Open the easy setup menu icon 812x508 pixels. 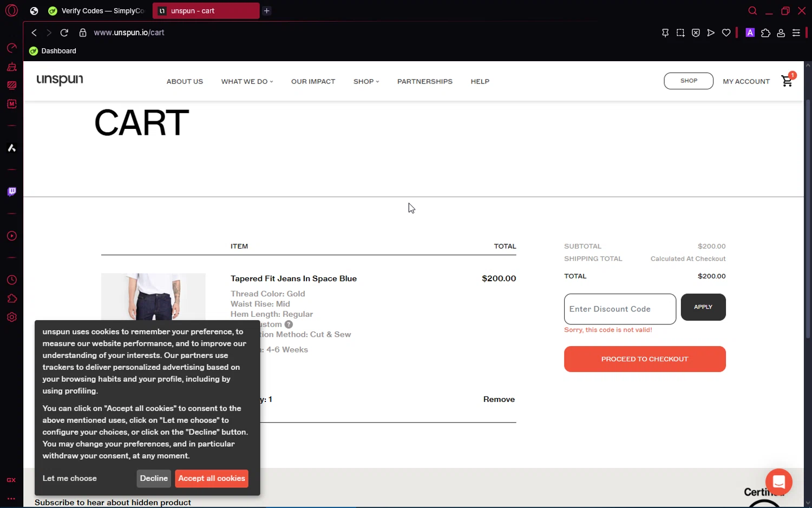click(796, 33)
